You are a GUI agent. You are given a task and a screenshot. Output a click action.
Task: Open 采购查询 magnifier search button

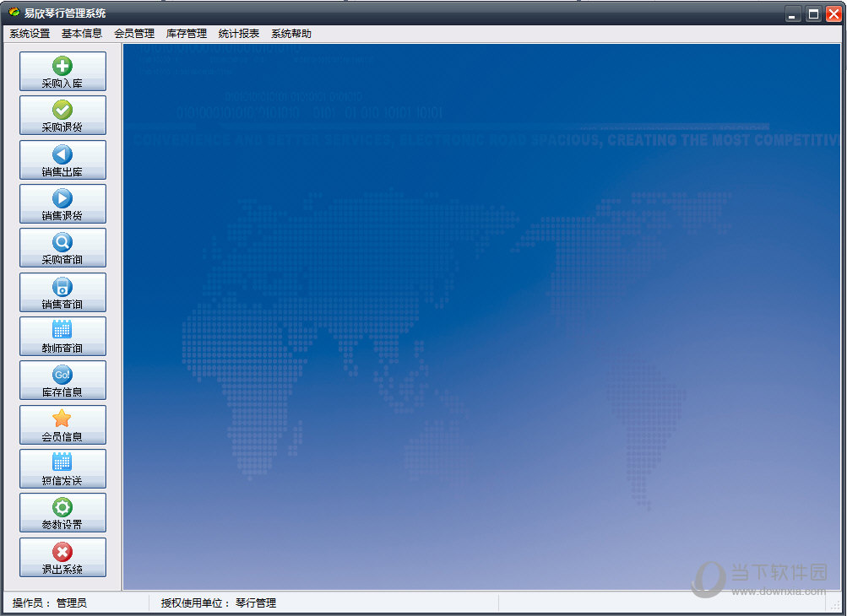[62, 248]
